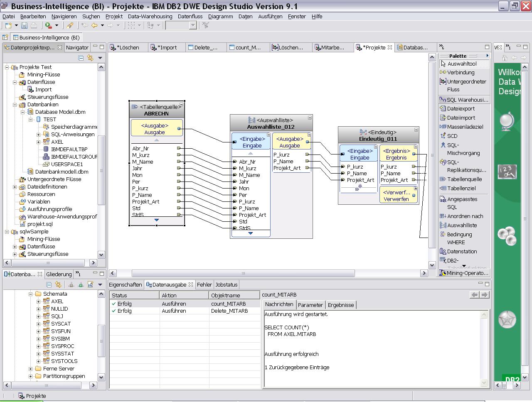Close the Projekte editor tab
Viewport: 532px width, 402px height.
[390, 47]
